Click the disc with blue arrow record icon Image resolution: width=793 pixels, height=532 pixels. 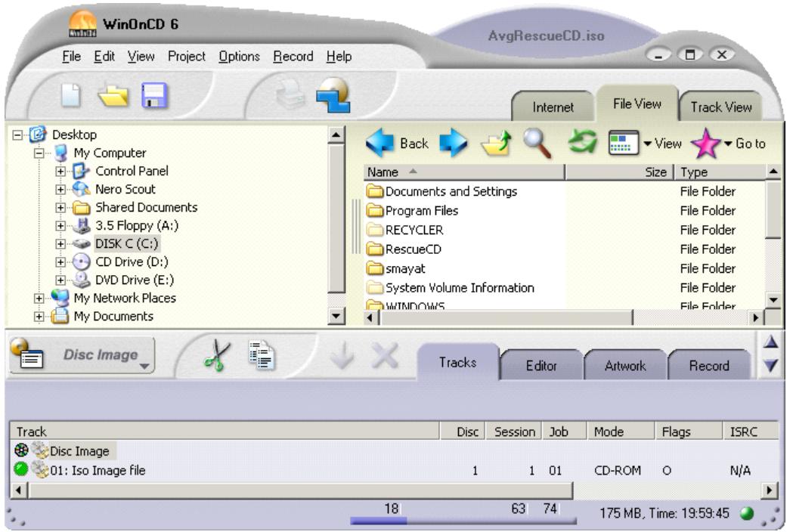click(x=333, y=94)
